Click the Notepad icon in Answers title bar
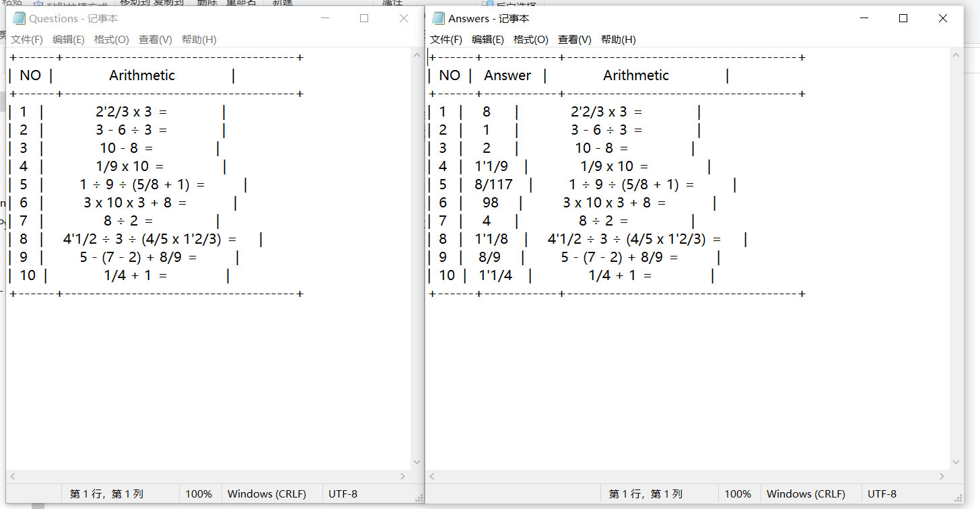This screenshot has height=509, width=980. point(438,18)
